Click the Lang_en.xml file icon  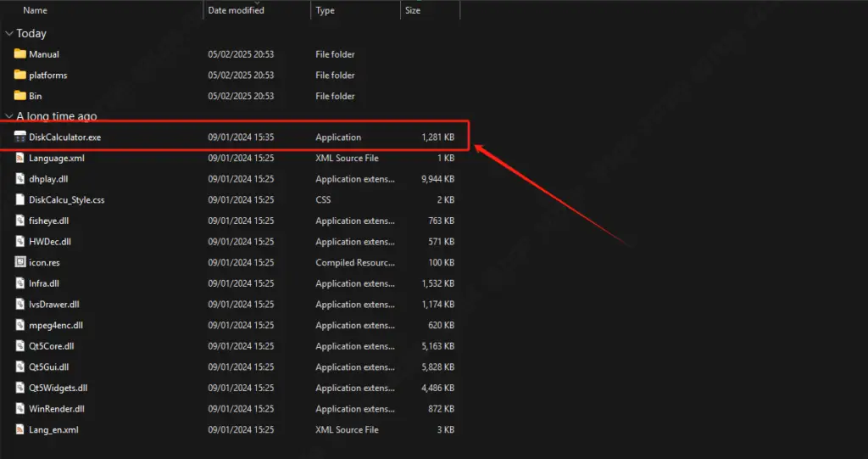coord(20,429)
